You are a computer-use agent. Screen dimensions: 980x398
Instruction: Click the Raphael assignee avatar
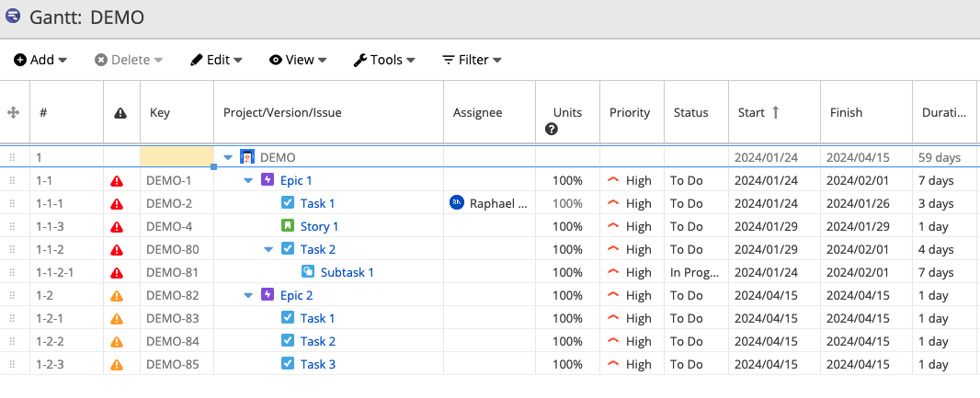(457, 203)
